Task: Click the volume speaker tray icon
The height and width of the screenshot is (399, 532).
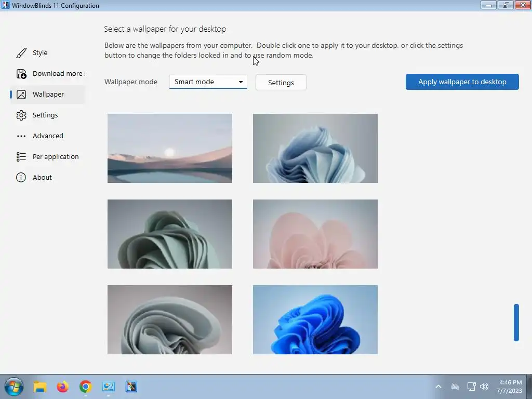Action: pyautogui.click(x=484, y=387)
